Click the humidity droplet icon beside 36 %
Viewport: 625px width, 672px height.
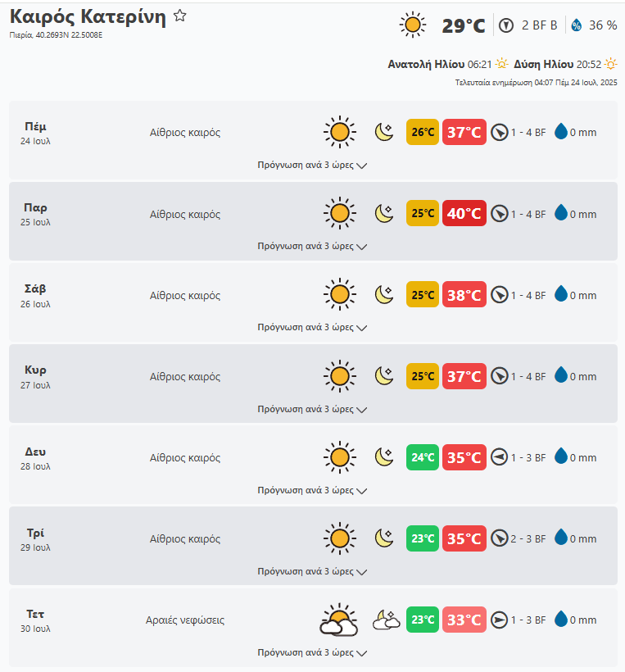pyautogui.click(x=576, y=25)
